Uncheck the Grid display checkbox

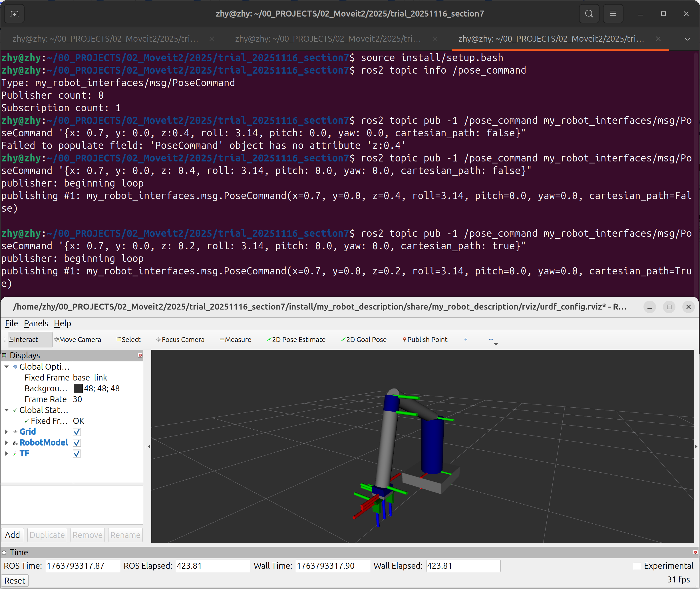pyautogui.click(x=77, y=432)
